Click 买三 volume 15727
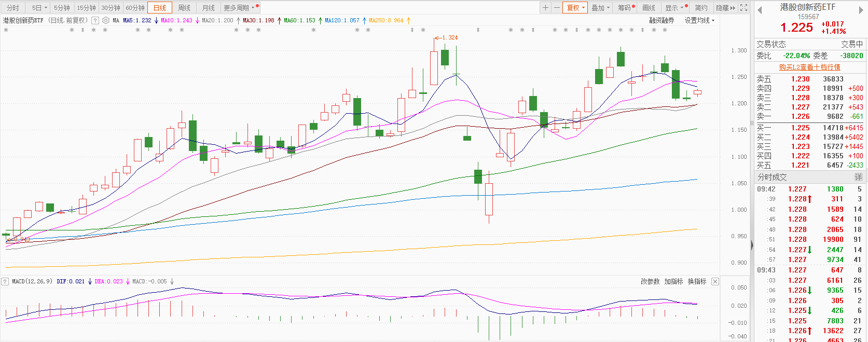This screenshot has height=342, width=868. (x=833, y=146)
